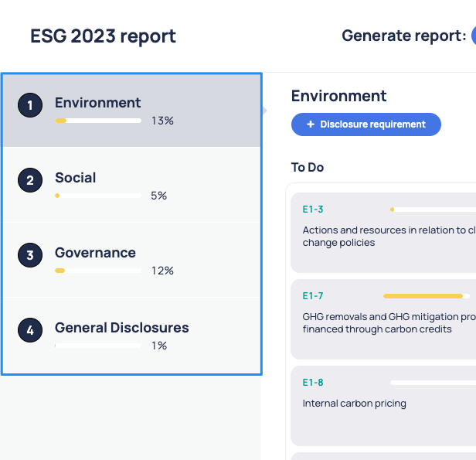The height and width of the screenshot is (460, 476).
Task: Click the Environment heading in the main panel
Action: pos(338,96)
